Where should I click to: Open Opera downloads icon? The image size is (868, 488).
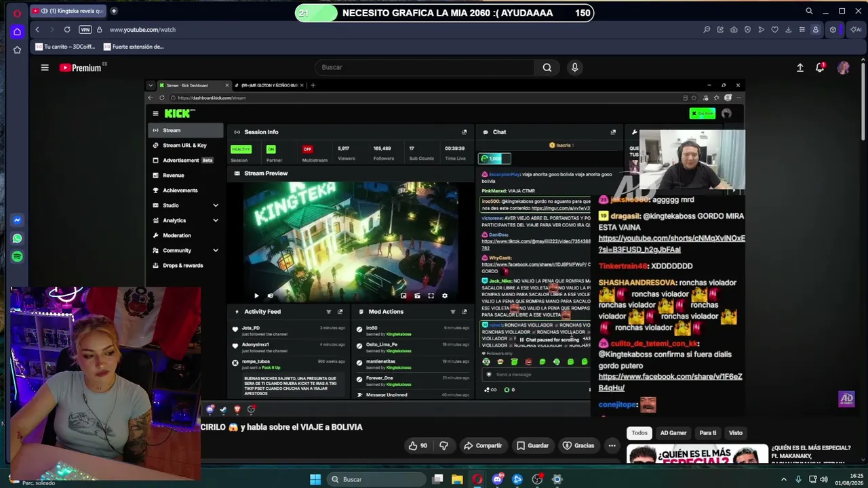788,30
